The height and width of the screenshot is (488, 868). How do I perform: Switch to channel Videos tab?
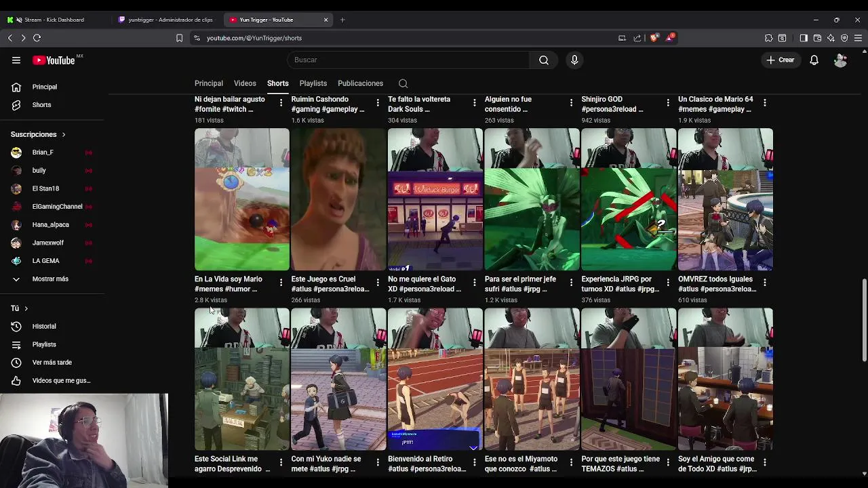pos(245,83)
